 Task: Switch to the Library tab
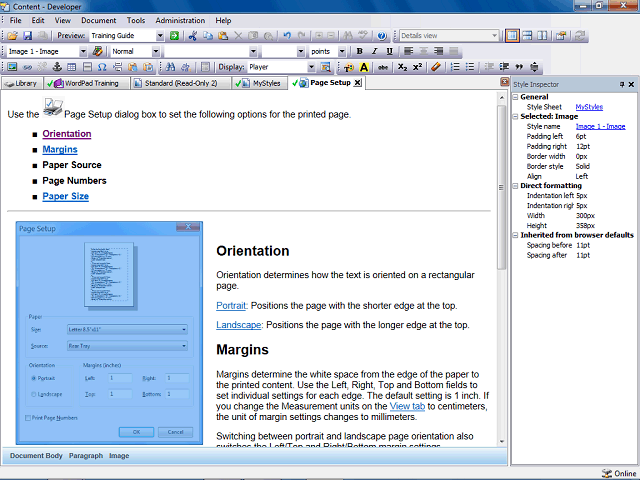pos(21,83)
